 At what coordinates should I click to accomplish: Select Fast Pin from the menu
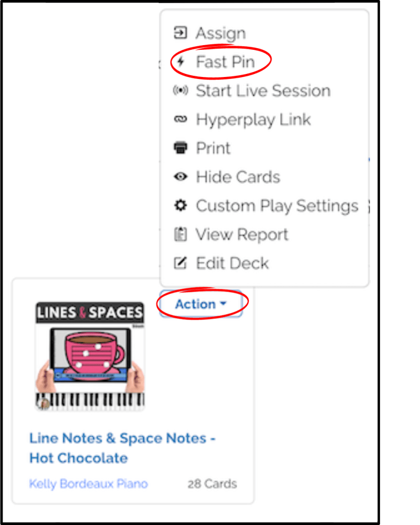coord(225,62)
